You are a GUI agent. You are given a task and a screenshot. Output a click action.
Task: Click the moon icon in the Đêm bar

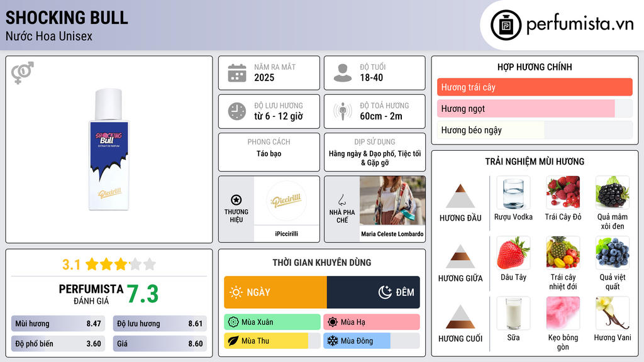[x=385, y=292]
